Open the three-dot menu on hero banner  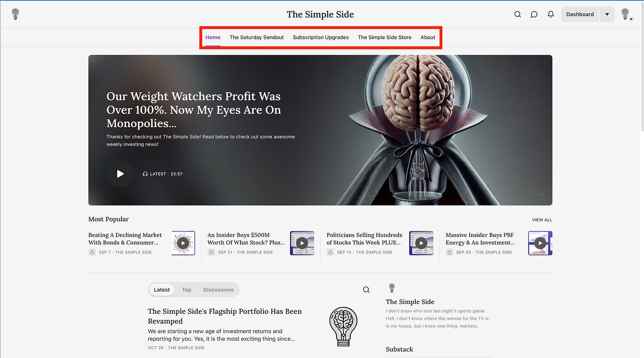coord(541,195)
